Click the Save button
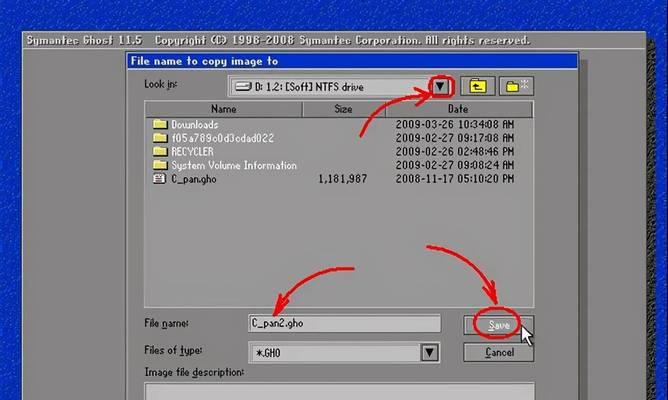 [498, 325]
